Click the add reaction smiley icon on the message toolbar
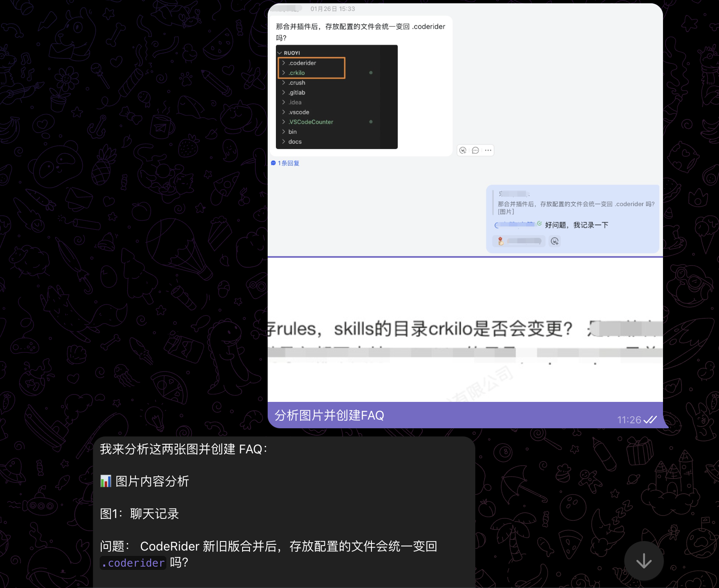This screenshot has width=719, height=588. pyautogui.click(x=463, y=150)
